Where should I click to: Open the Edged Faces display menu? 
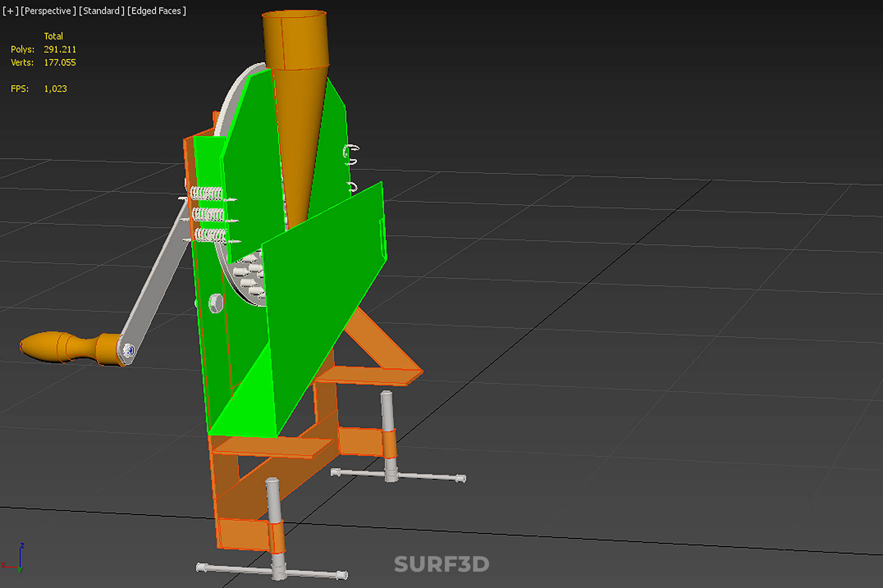157,11
